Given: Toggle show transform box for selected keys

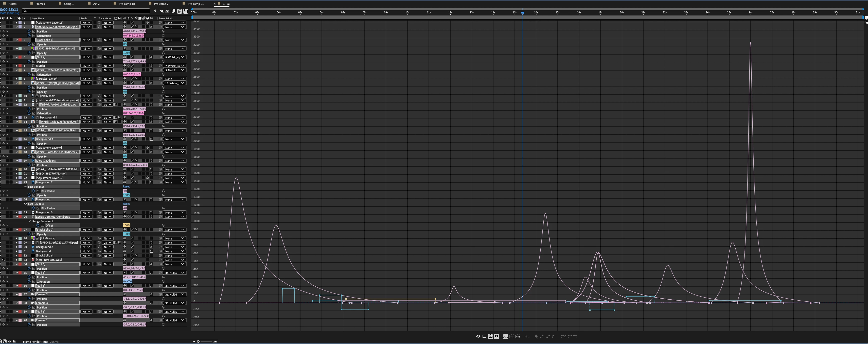Looking at the screenshot, I should [491, 336].
